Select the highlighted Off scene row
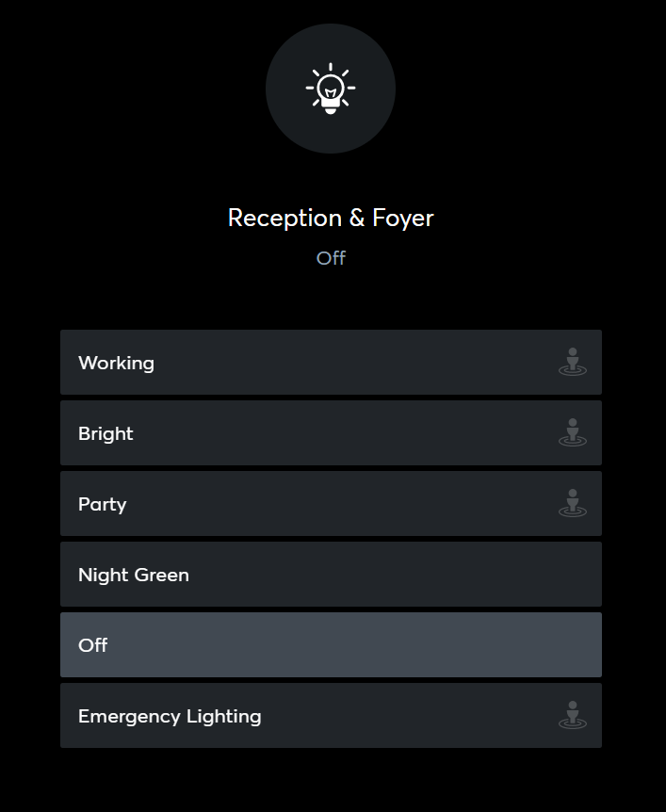This screenshot has height=812, width=666. (330, 645)
